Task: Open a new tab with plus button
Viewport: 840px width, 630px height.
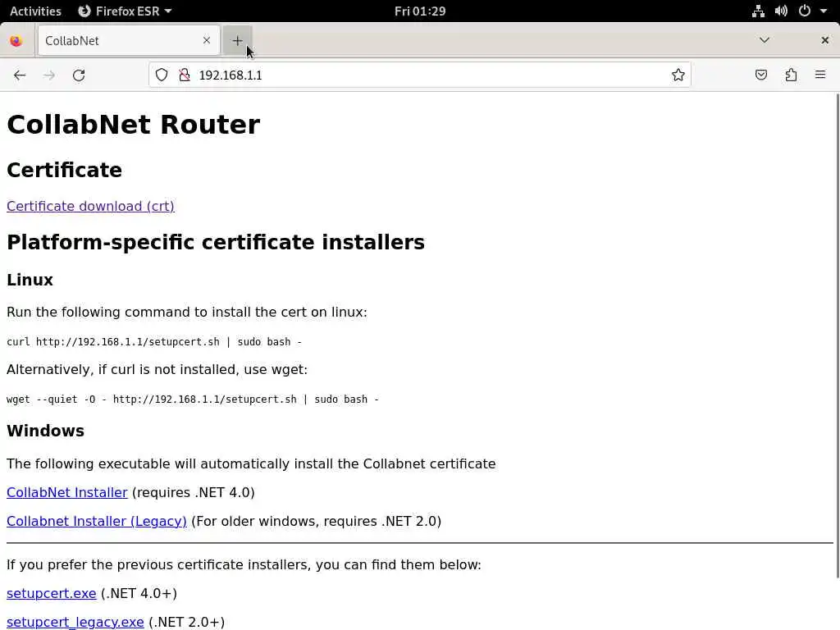Action: click(x=237, y=41)
